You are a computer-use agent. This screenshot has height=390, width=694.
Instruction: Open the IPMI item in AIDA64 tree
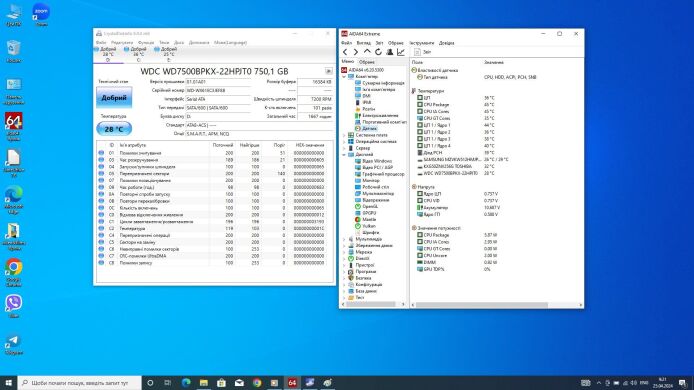coord(363,102)
